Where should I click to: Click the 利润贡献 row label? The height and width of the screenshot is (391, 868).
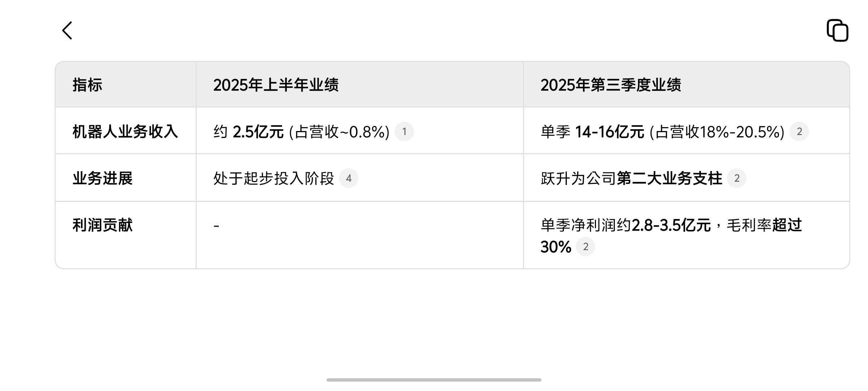103,225
